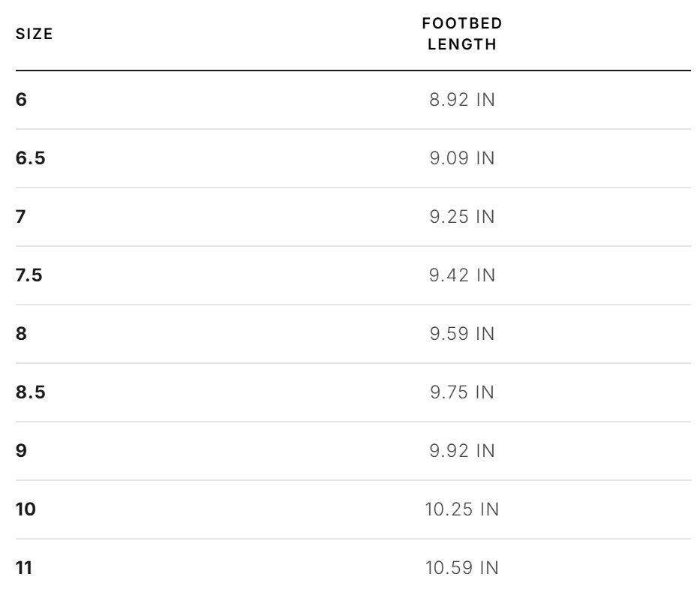700x592 pixels.
Task: Click the 9.25 IN footbed value
Action: (x=462, y=217)
